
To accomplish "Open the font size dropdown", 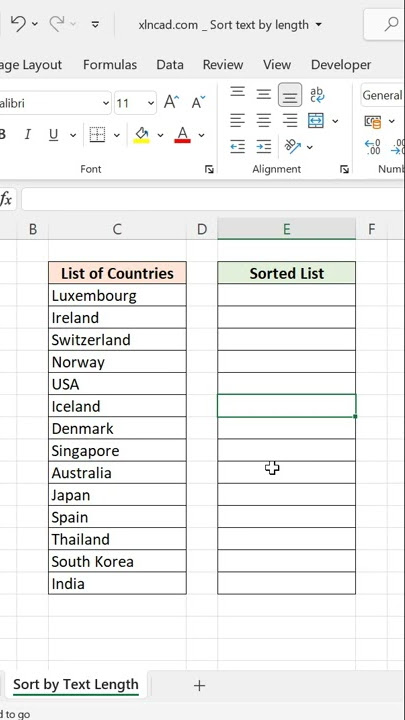I will pyautogui.click(x=151, y=103).
